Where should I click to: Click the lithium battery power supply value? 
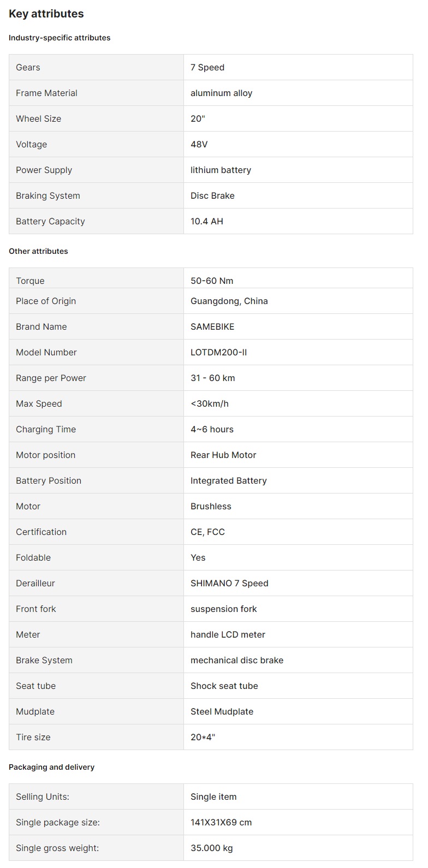[x=221, y=170]
